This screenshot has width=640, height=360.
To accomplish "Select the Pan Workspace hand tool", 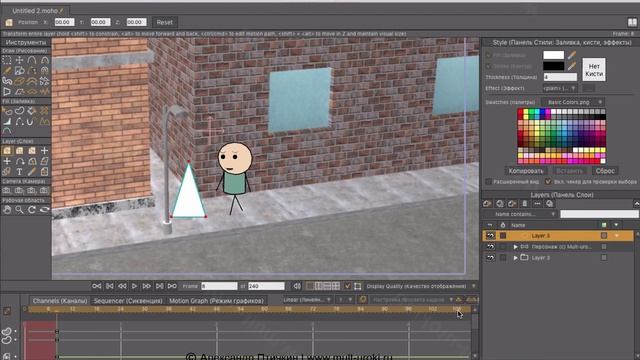I will coord(7,210).
